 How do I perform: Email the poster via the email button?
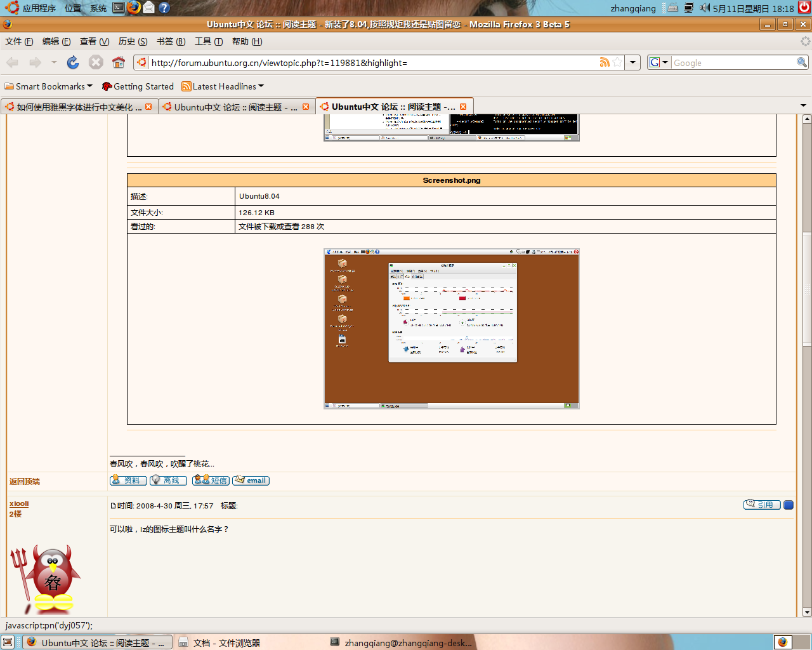tap(251, 481)
